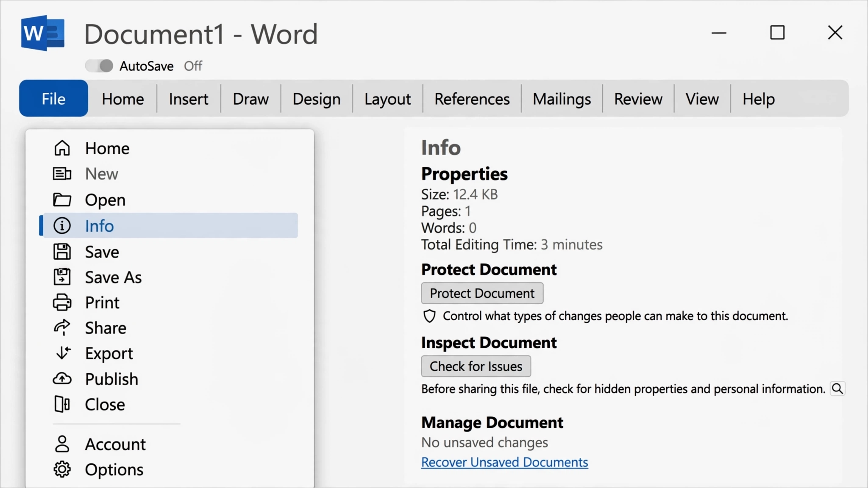Choose Save label in the backstage menu
The image size is (868, 488).
pyautogui.click(x=102, y=252)
